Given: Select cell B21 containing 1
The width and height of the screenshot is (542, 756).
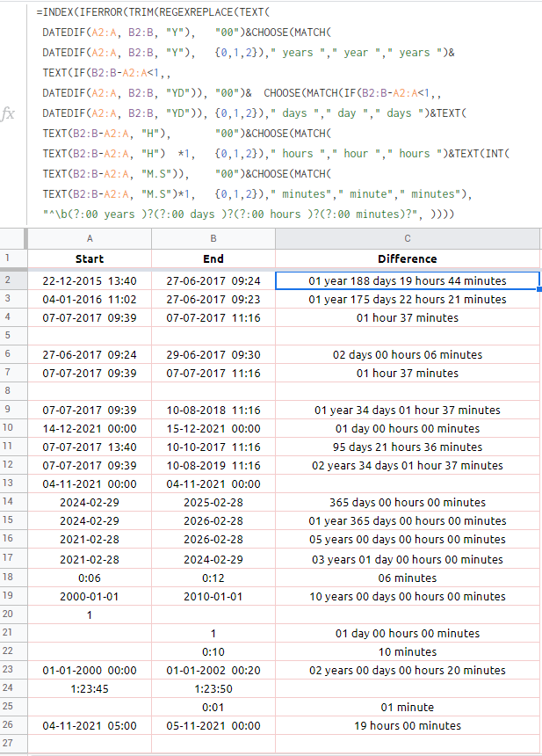Looking at the screenshot, I should (x=213, y=634).
